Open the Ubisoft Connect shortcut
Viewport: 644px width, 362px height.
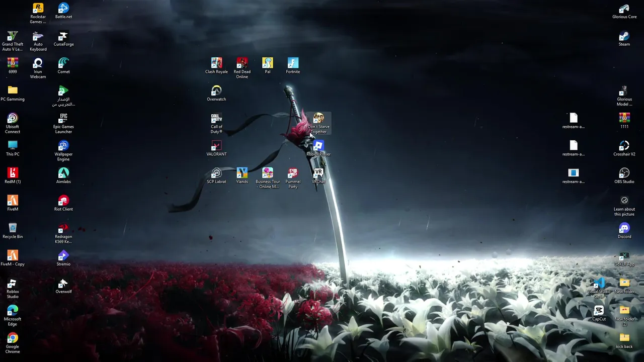pyautogui.click(x=13, y=123)
